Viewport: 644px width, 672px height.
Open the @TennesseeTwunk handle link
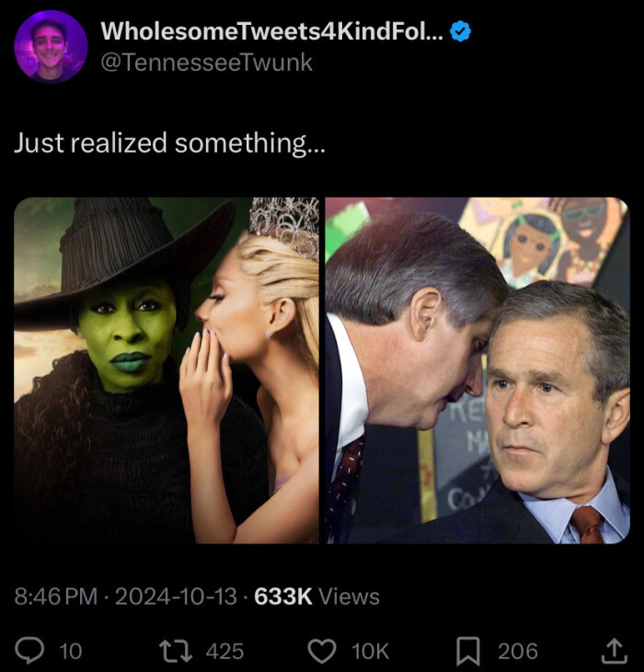pos(206,63)
